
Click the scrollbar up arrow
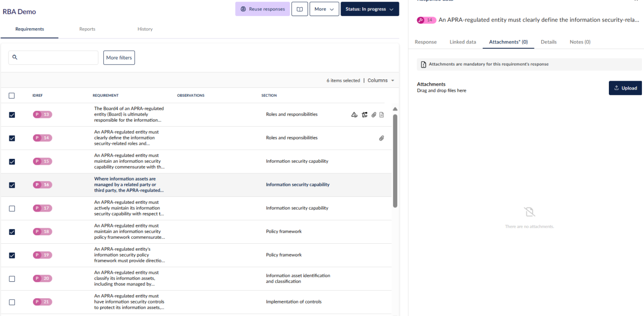point(395,109)
